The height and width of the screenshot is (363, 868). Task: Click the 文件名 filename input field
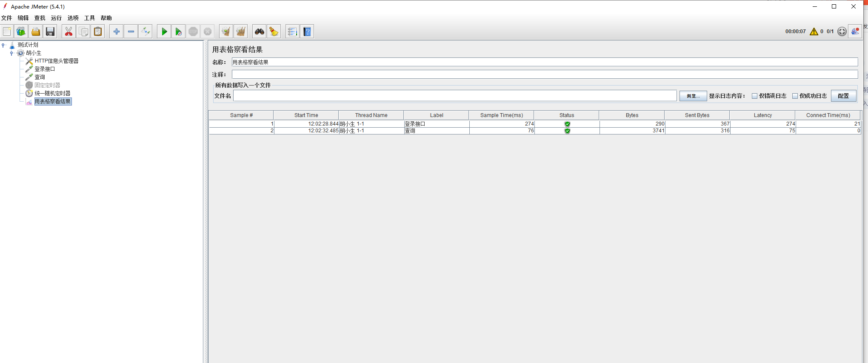[x=455, y=96]
